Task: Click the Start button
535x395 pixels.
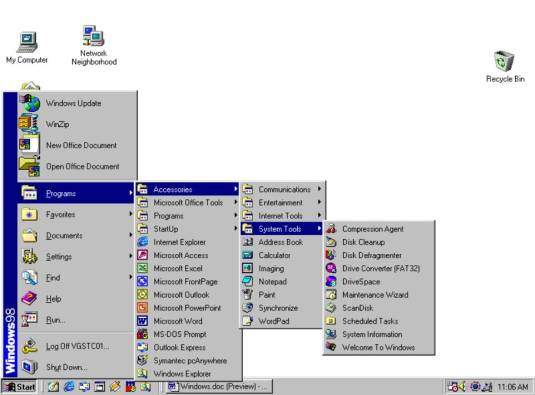Action: click(x=19, y=387)
